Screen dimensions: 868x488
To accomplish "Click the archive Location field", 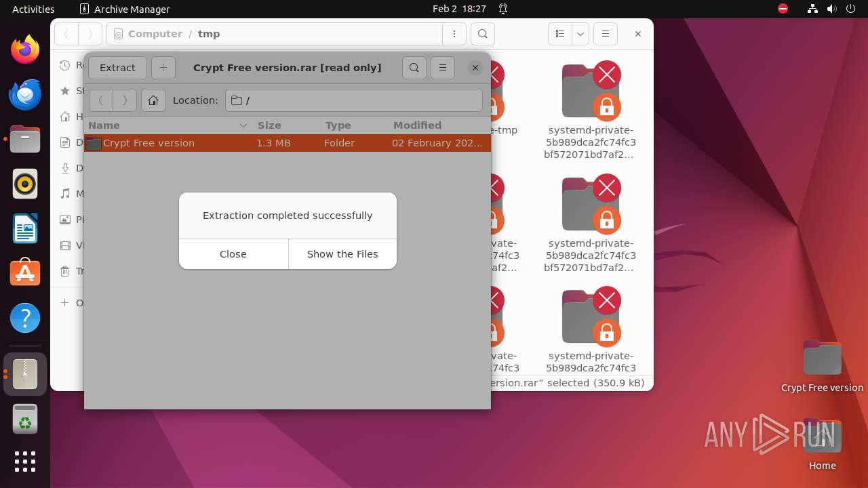I will click(x=354, y=100).
